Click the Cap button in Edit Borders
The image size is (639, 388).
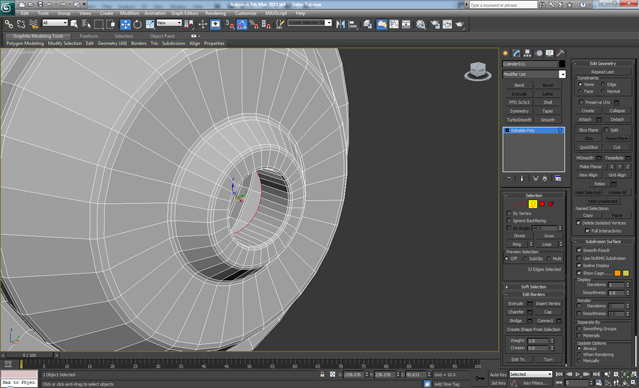(x=548, y=312)
